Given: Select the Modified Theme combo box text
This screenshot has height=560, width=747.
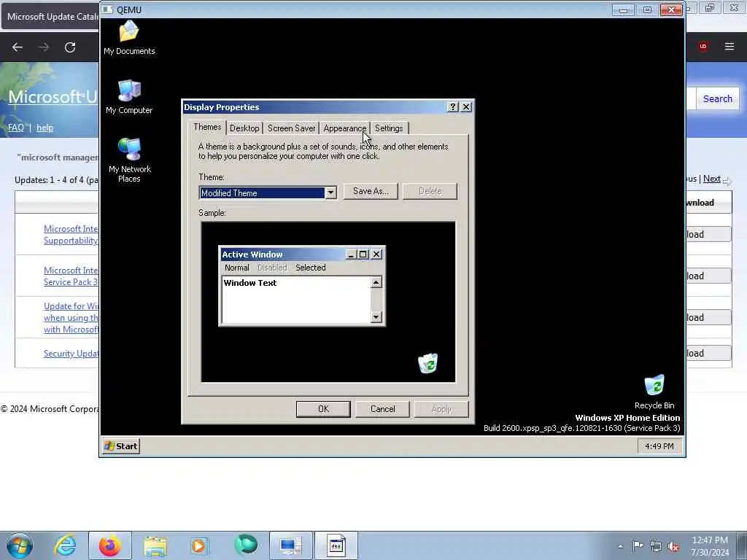Looking at the screenshot, I should [262, 192].
